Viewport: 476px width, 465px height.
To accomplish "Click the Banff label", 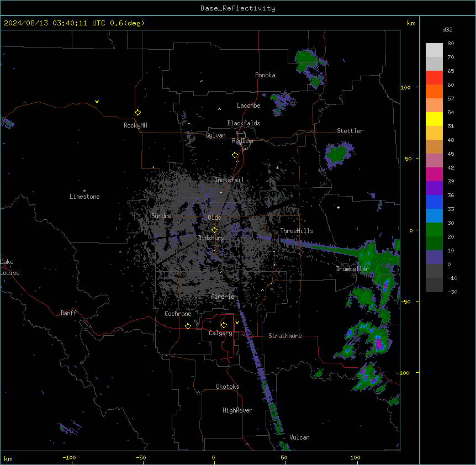I will point(68,313).
